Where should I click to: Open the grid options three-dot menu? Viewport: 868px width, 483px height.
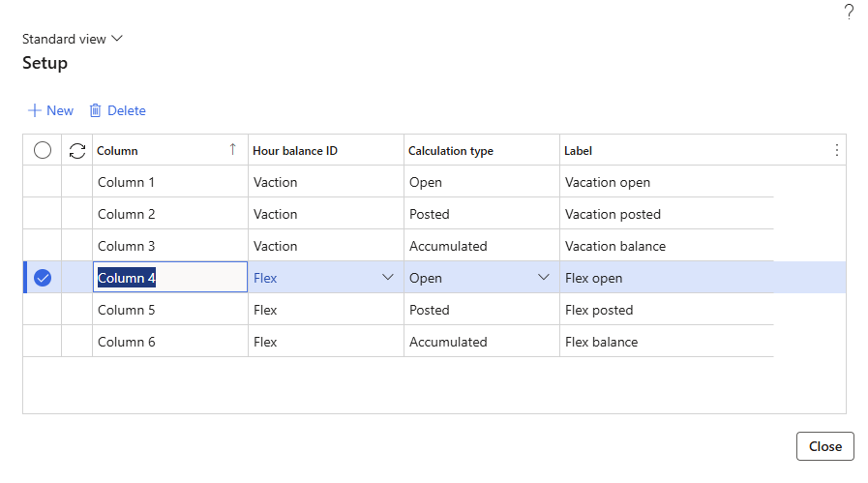[837, 150]
